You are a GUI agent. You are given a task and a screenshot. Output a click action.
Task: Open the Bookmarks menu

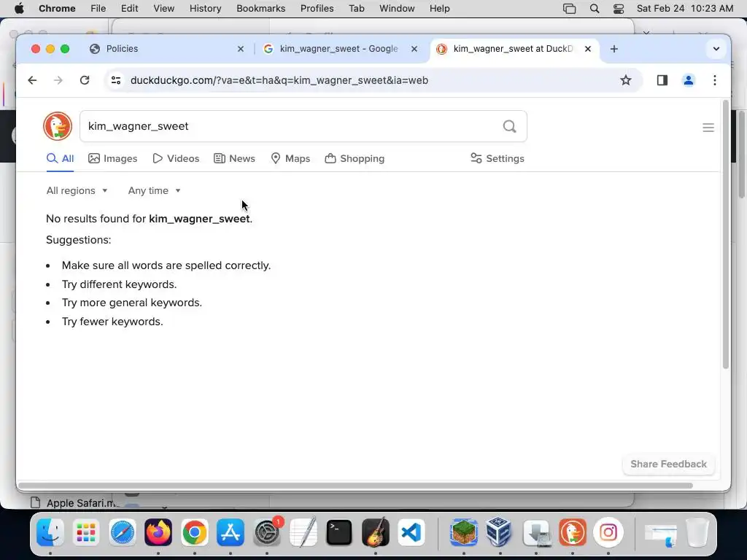260,9
